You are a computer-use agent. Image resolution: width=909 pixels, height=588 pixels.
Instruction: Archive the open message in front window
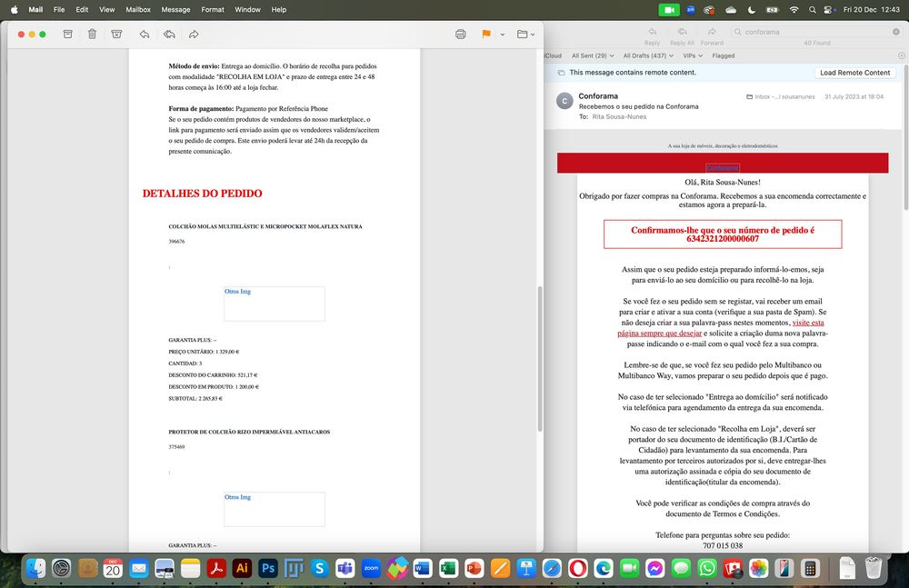[68, 35]
